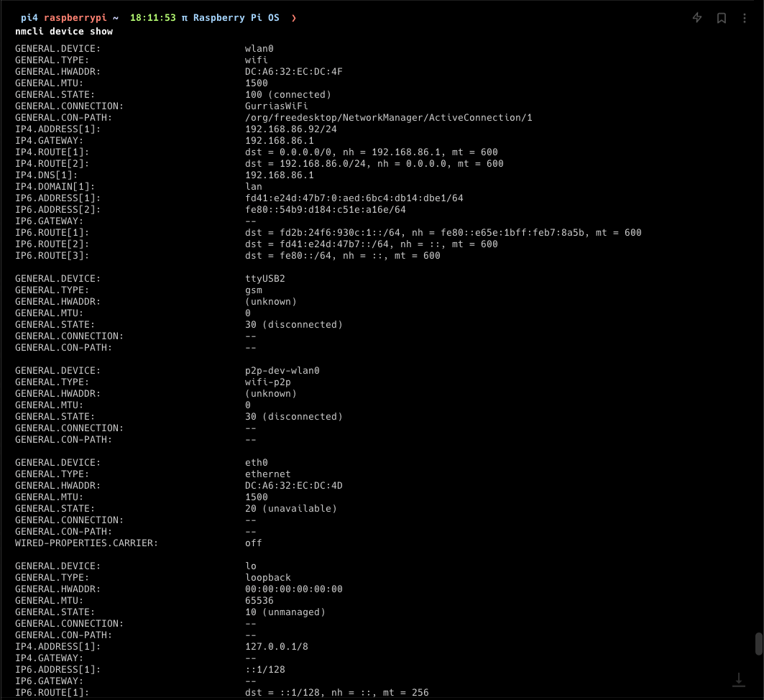Click the p2p-dev-wlan0 device name
Screen dimensions: 764x700
point(282,371)
